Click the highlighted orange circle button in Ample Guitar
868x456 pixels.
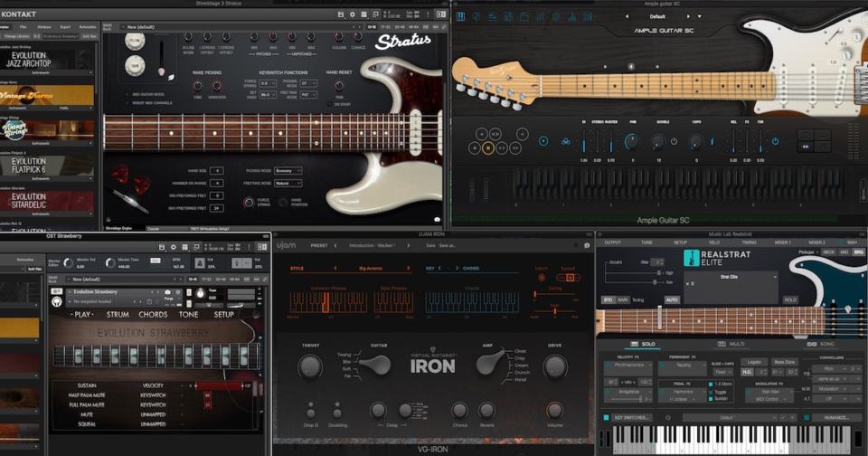pyautogui.click(x=487, y=148)
